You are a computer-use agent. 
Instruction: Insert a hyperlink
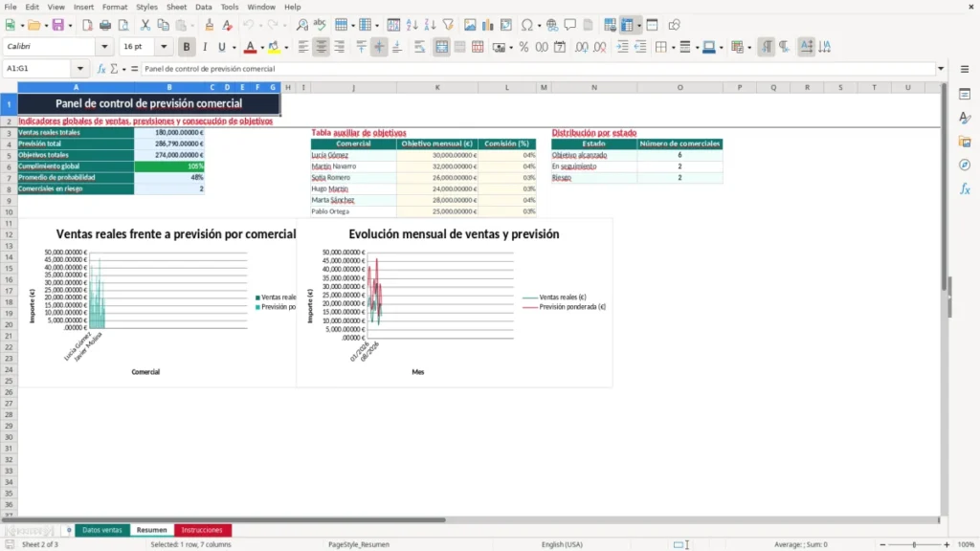pyautogui.click(x=552, y=25)
